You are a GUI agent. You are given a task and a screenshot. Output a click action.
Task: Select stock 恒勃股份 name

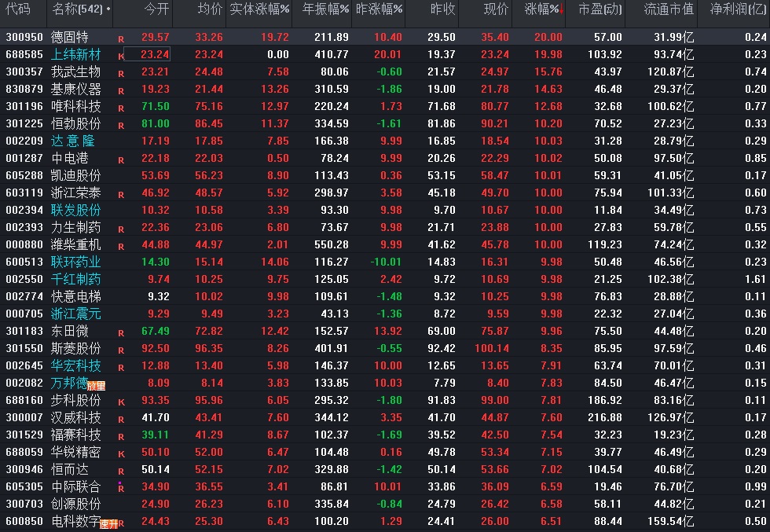(x=75, y=123)
